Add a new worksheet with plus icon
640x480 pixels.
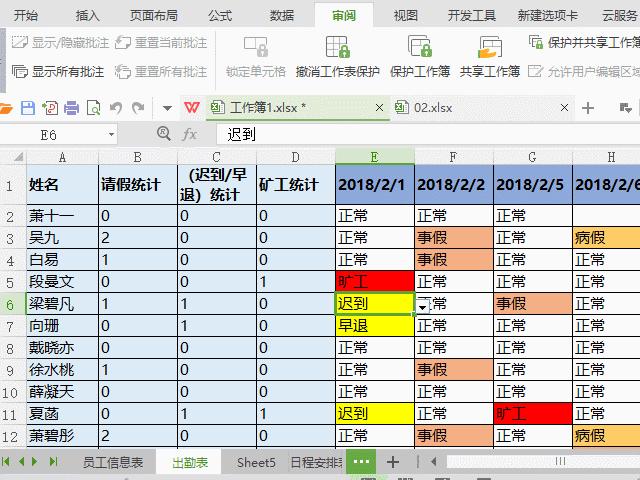(x=393, y=462)
